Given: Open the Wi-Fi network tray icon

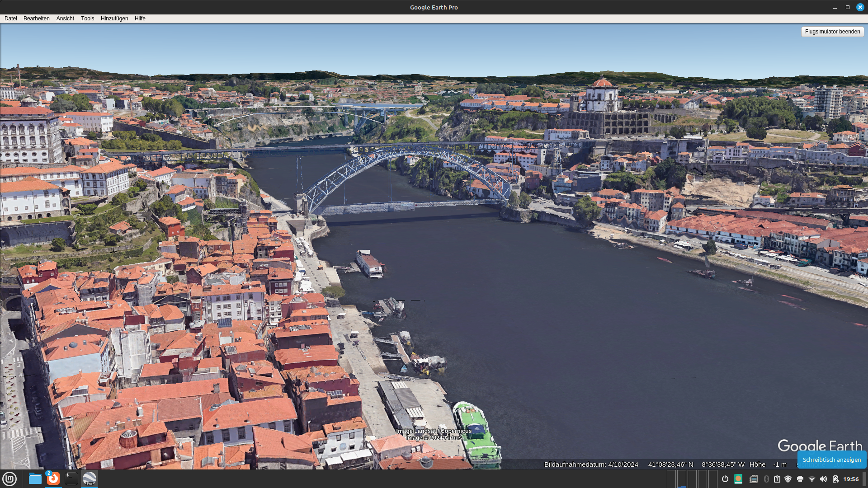Looking at the screenshot, I should [811, 479].
